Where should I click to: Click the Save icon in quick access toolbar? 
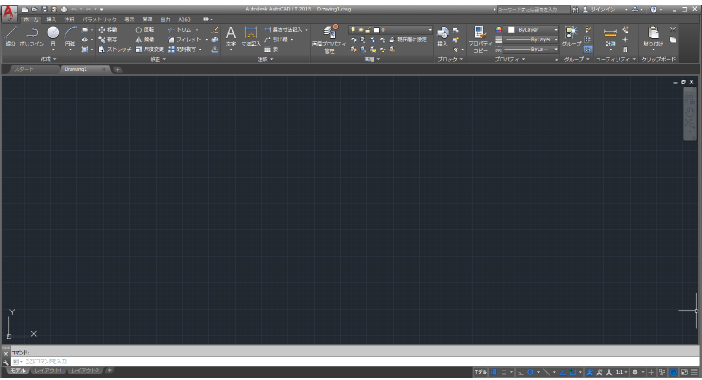coord(44,9)
